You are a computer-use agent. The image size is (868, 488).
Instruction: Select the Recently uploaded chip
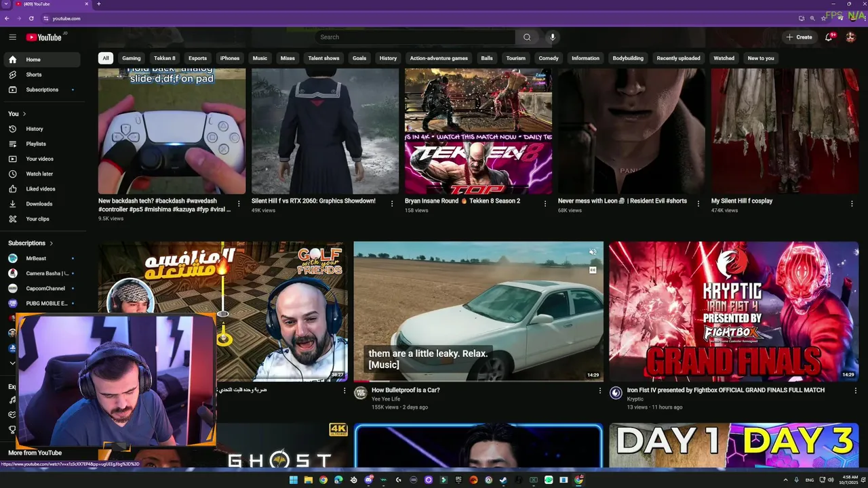point(678,58)
